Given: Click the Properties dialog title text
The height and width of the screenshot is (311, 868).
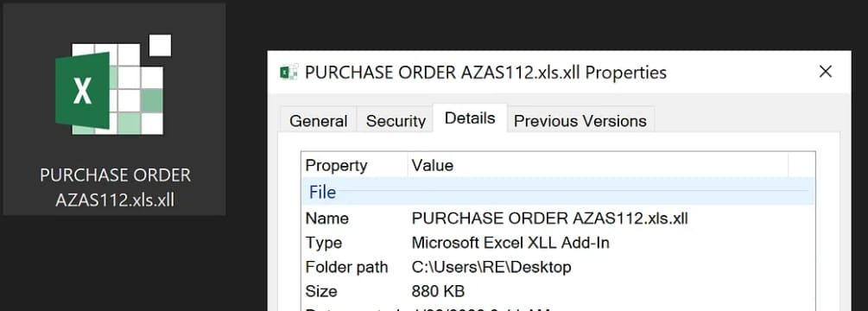Looking at the screenshot, I should tap(485, 73).
